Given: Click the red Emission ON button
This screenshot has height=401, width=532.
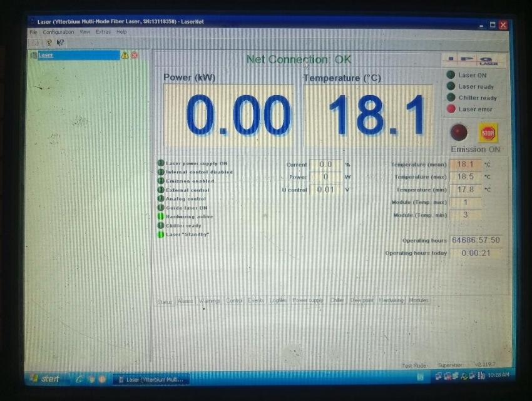Looking at the screenshot, I should click(x=459, y=132).
